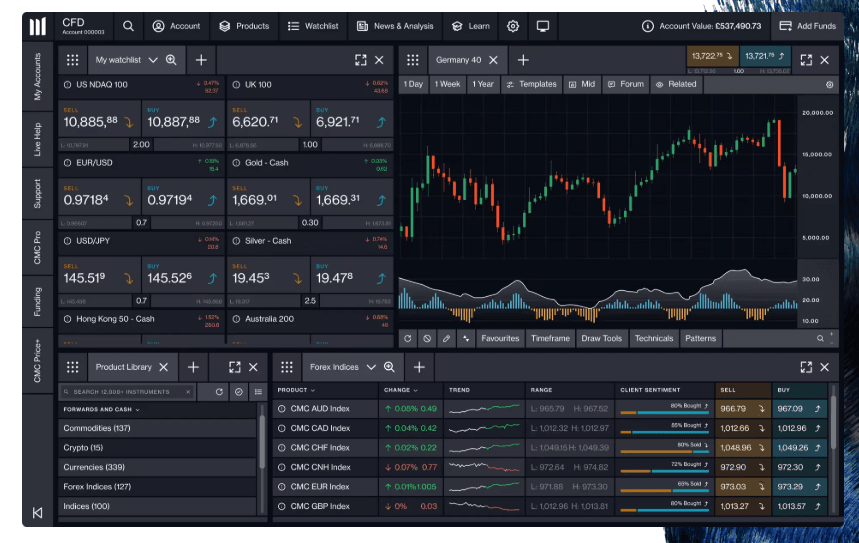Set chart to 1 Year

(483, 84)
